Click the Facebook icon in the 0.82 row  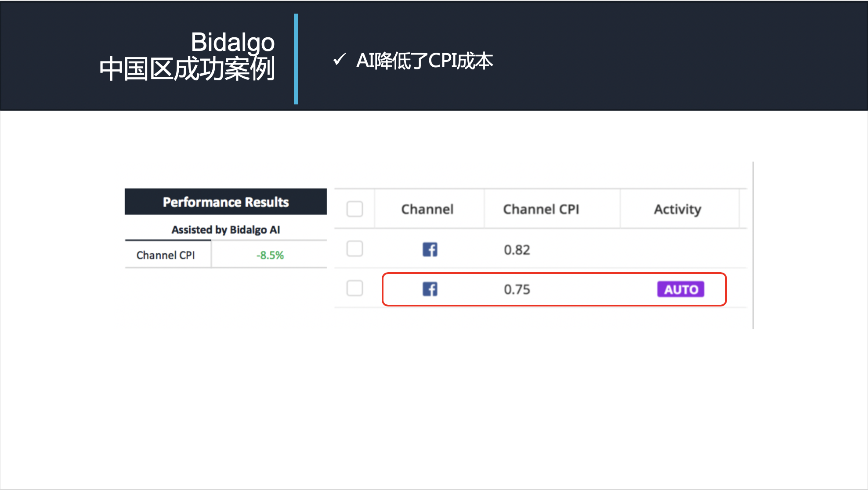tap(430, 249)
